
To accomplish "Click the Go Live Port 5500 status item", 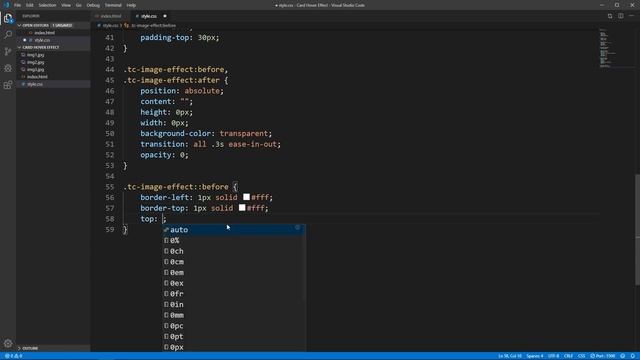I will coord(603,356).
